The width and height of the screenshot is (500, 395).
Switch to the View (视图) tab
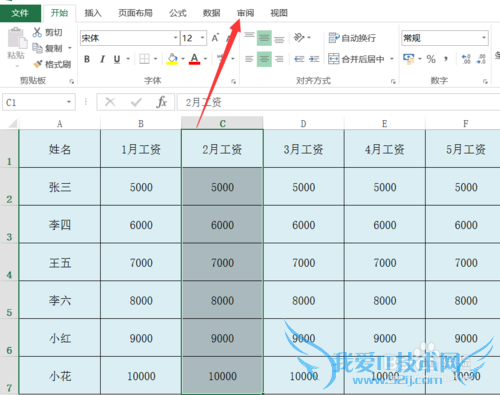(279, 13)
